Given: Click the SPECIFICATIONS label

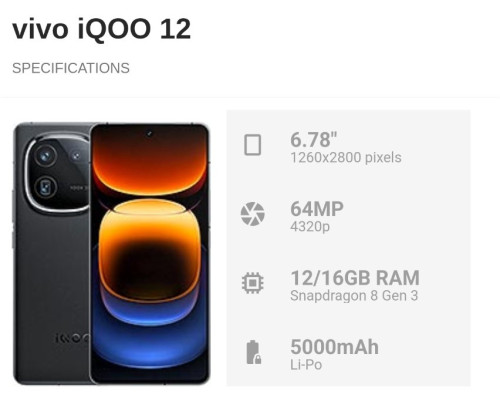Looking at the screenshot, I should 71,68.
